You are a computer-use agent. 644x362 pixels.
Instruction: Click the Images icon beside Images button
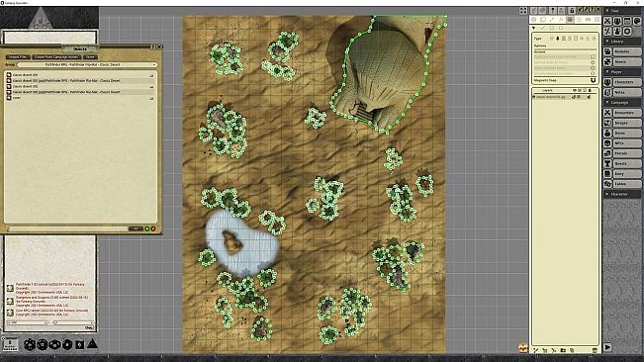(607, 123)
